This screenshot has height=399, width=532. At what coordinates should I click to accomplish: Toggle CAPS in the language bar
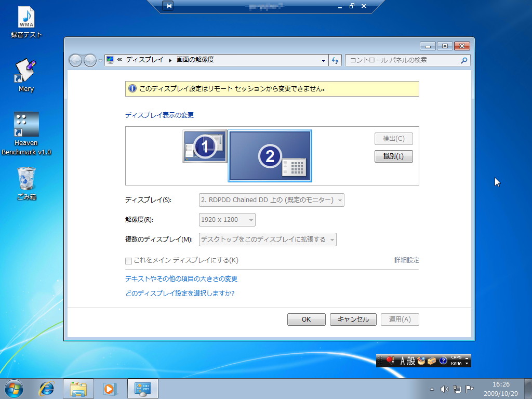[456, 357]
